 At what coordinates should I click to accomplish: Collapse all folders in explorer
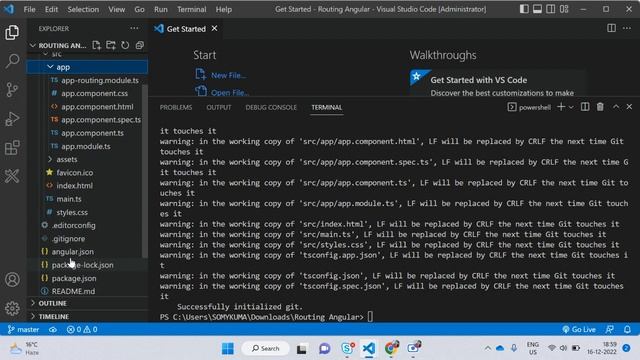(x=140, y=45)
